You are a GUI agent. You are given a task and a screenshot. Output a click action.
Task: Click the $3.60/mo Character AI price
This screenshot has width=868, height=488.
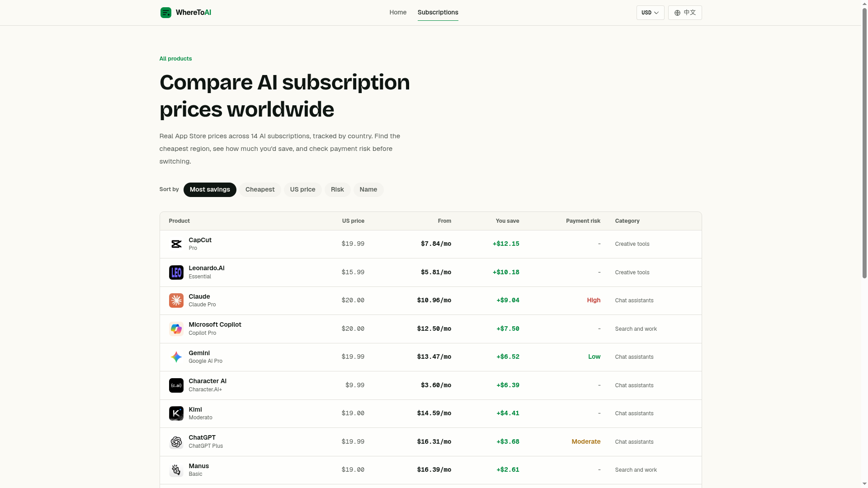(436, 385)
